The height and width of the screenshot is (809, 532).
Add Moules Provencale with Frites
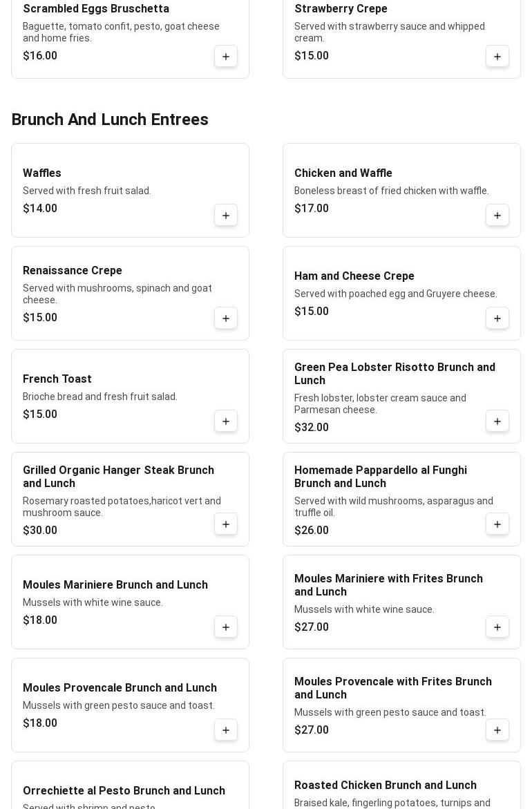[x=497, y=730]
